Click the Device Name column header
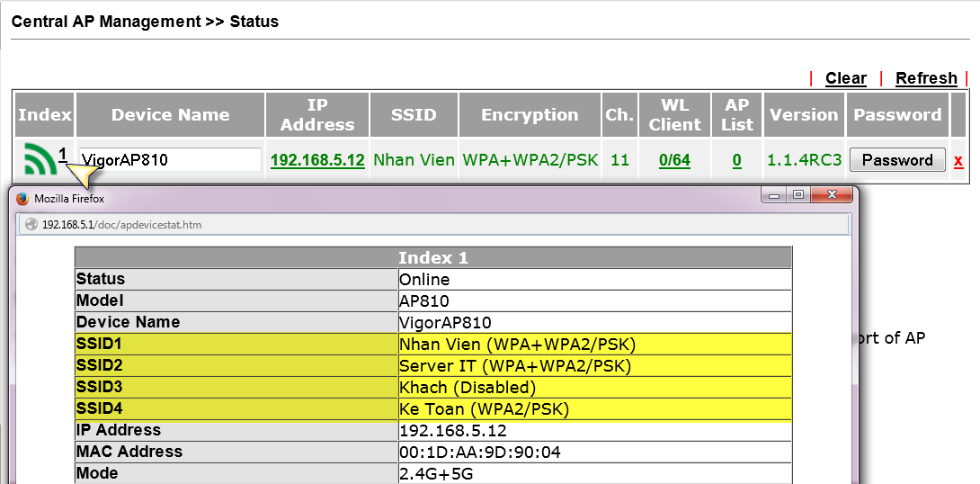This screenshot has height=484, width=980. 170,114
